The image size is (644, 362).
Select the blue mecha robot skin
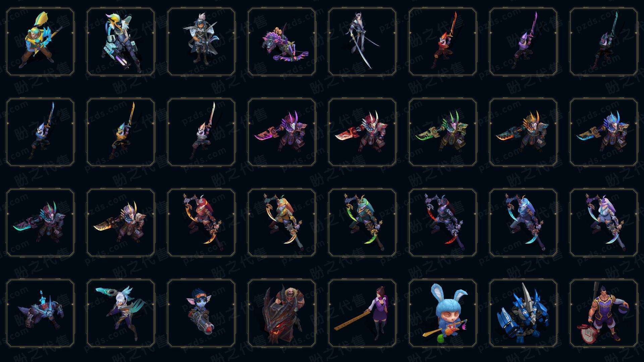coord(523,313)
